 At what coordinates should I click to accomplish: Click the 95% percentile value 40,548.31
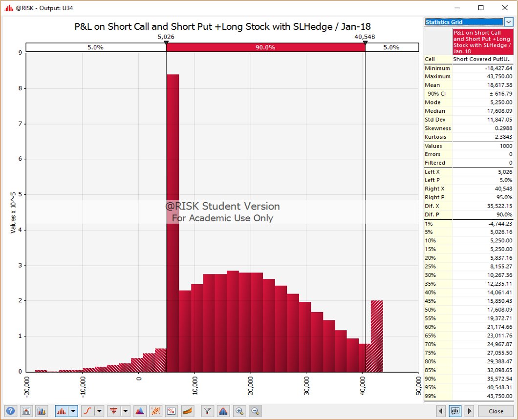coord(499,387)
